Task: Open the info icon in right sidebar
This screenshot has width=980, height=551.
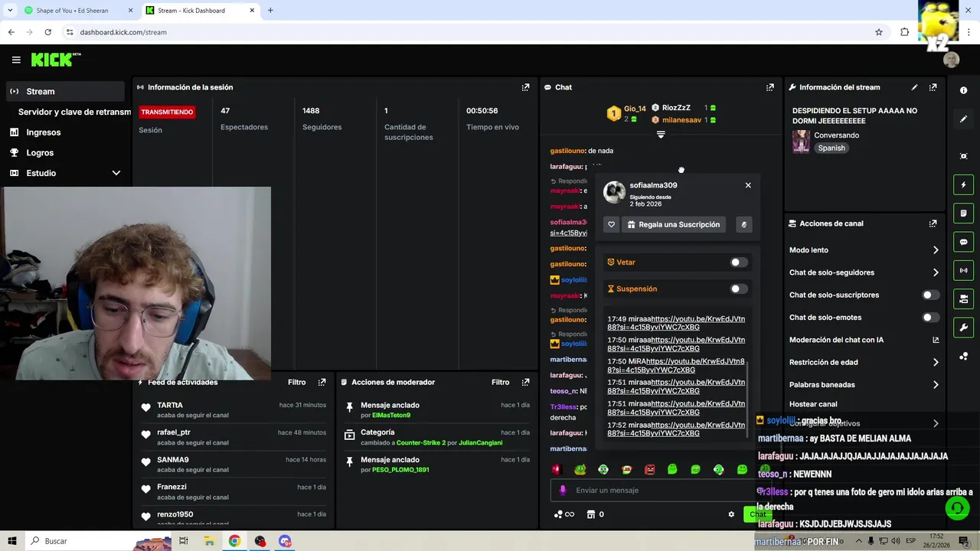Action: pos(963,90)
